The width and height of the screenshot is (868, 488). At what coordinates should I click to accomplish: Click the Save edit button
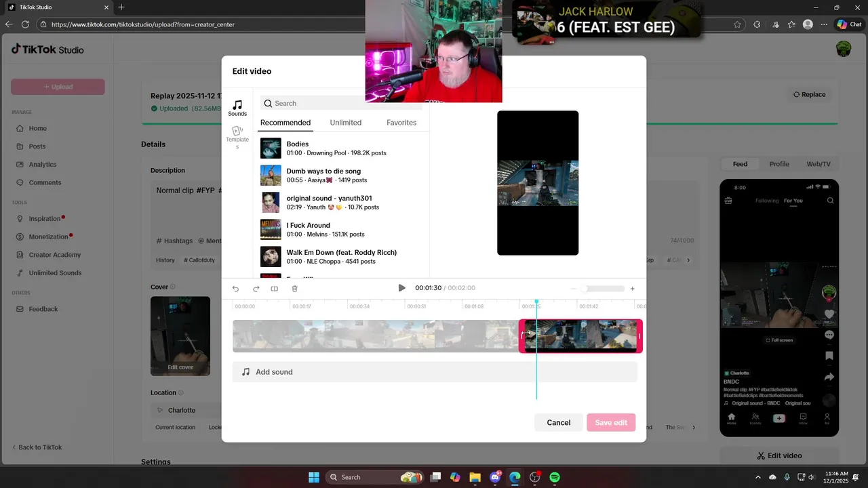tap(611, 422)
